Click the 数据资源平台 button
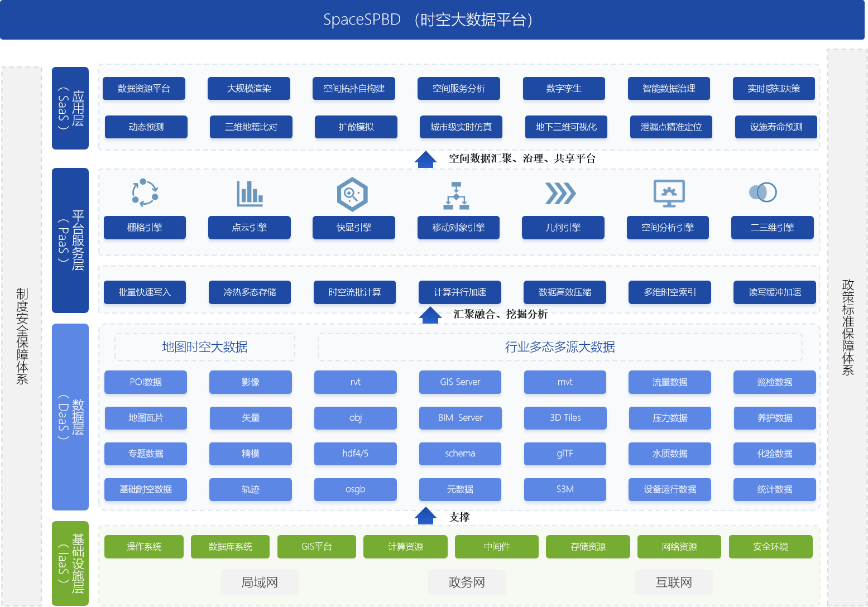868x607 pixels. point(144,88)
